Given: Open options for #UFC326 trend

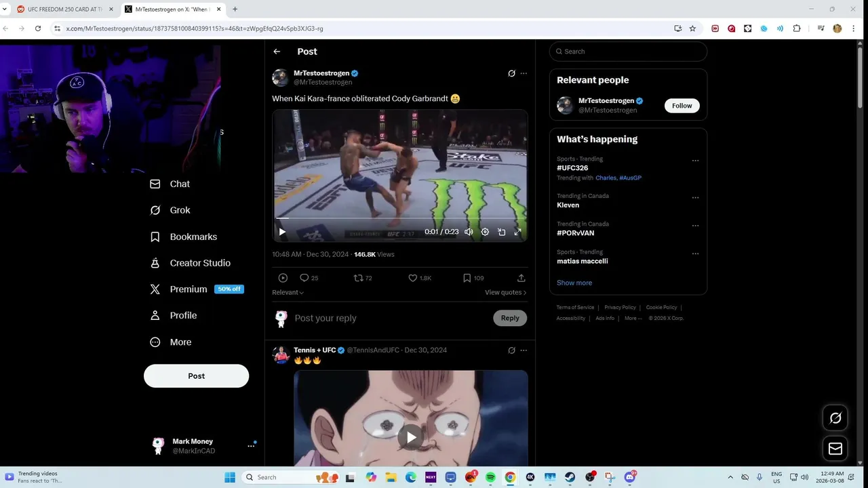Looking at the screenshot, I should tap(695, 161).
